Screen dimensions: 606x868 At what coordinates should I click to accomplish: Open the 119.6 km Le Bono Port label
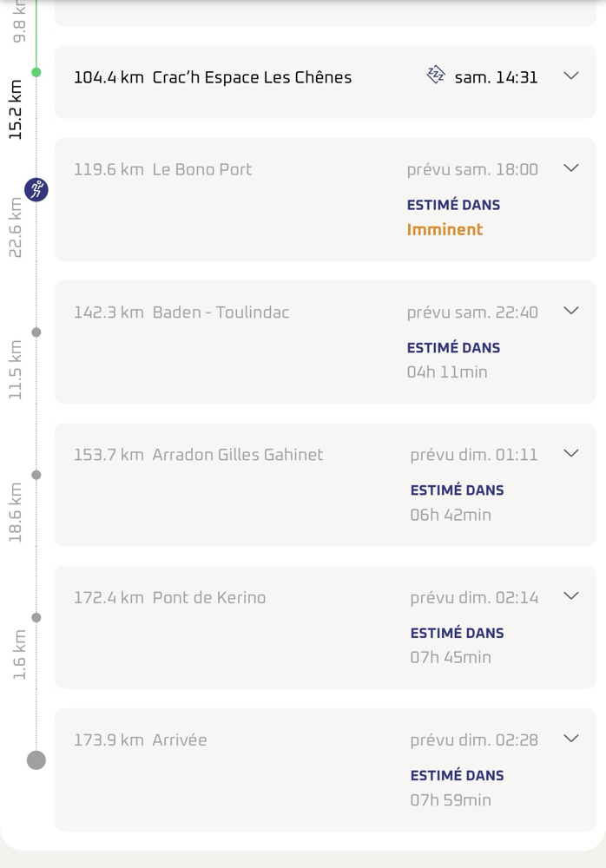163,169
